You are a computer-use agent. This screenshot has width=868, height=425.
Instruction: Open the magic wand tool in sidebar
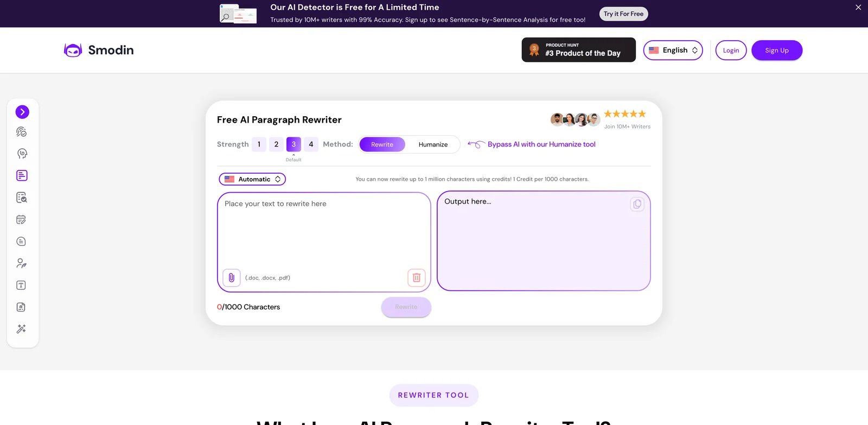pos(21,329)
